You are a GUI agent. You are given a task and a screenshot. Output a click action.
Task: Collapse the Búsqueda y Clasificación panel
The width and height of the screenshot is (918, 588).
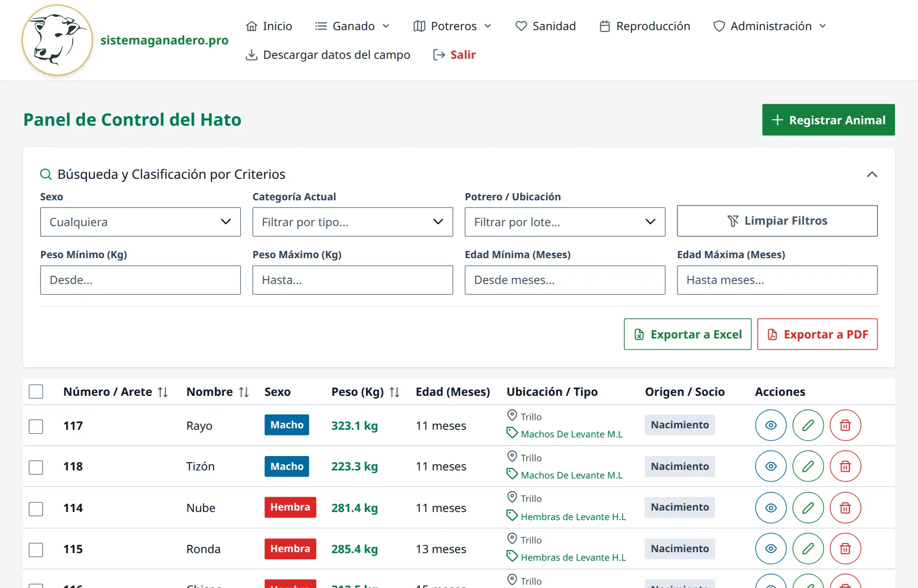tap(872, 174)
